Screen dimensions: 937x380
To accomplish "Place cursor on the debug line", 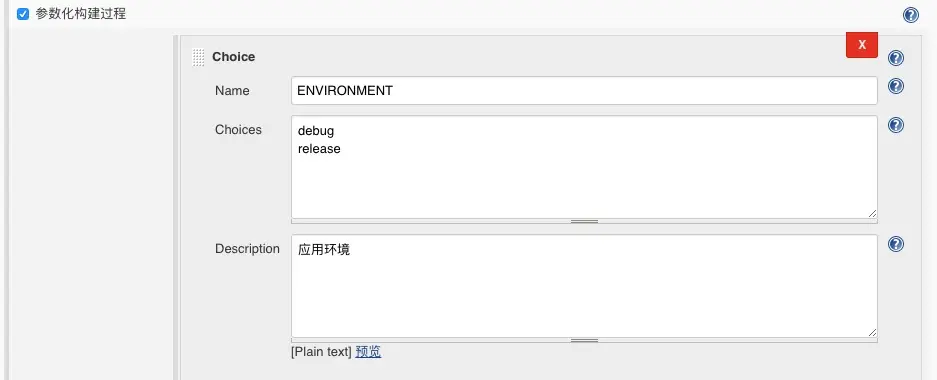I will click(x=316, y=131).
